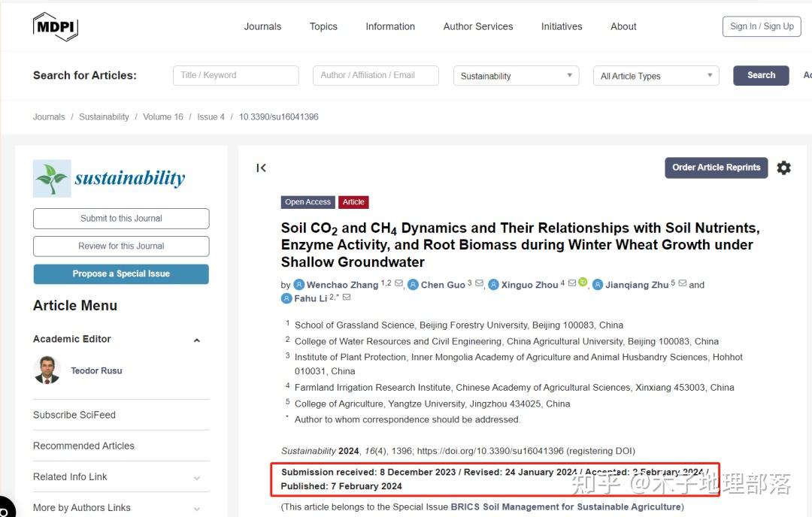
Task: Open the Journals menu
Action: [x=262, y=26]
